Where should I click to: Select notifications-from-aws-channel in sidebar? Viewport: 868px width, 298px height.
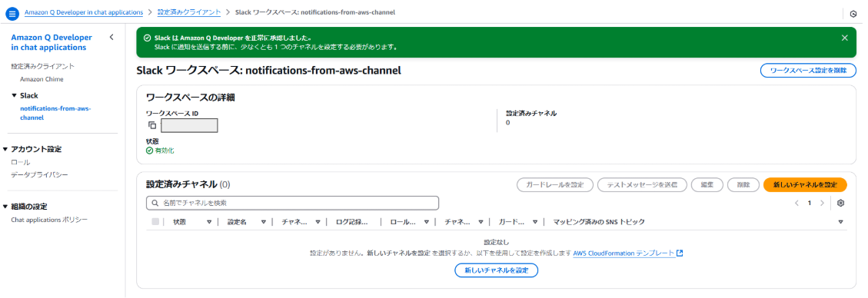(55, 113)
